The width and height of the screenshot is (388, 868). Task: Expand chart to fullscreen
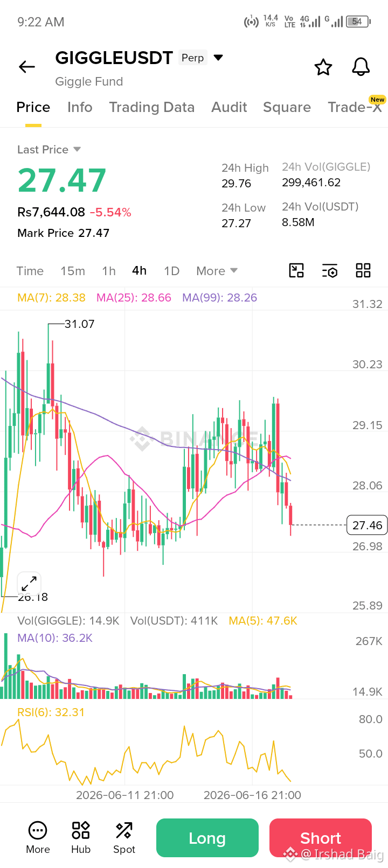(29, 584)
